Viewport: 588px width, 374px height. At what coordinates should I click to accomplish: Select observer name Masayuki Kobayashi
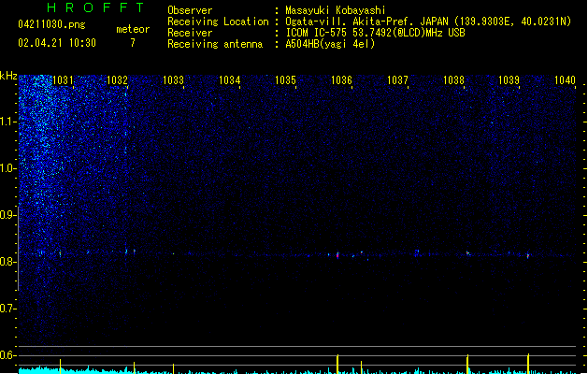tap(336, 10)
